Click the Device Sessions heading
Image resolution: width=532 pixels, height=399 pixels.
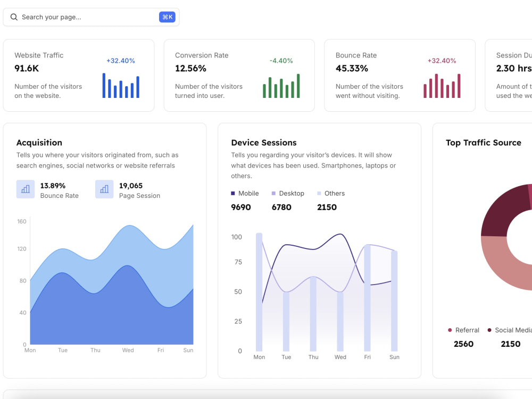[x=264, y=143]
